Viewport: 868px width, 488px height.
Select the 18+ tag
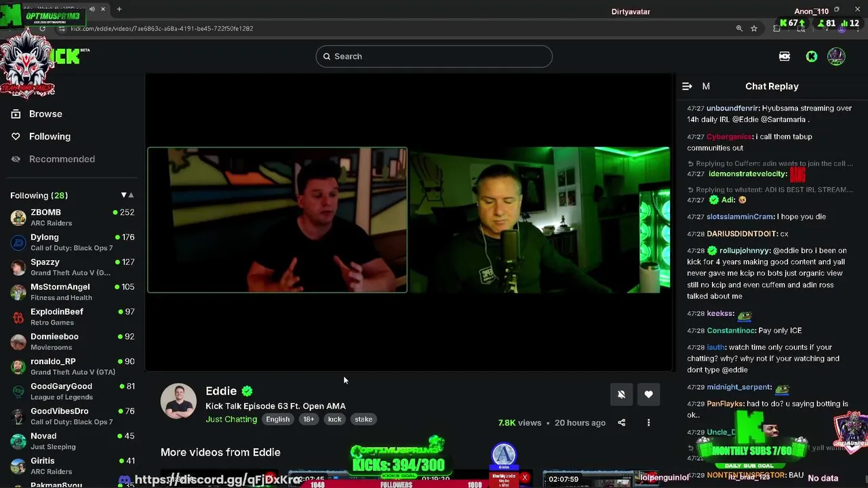click(x=309, y=419)
